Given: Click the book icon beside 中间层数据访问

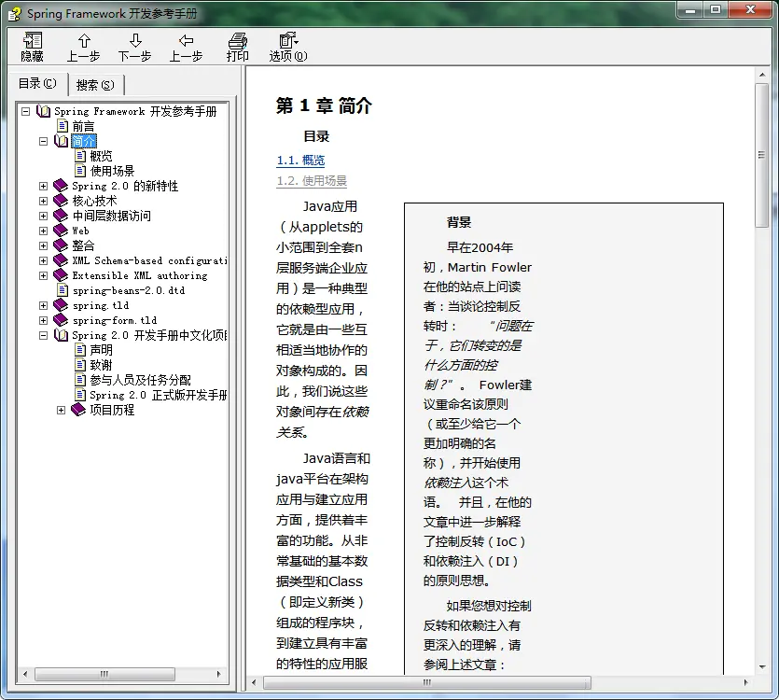Looking at the screenshot, I should tap(61, 216).
